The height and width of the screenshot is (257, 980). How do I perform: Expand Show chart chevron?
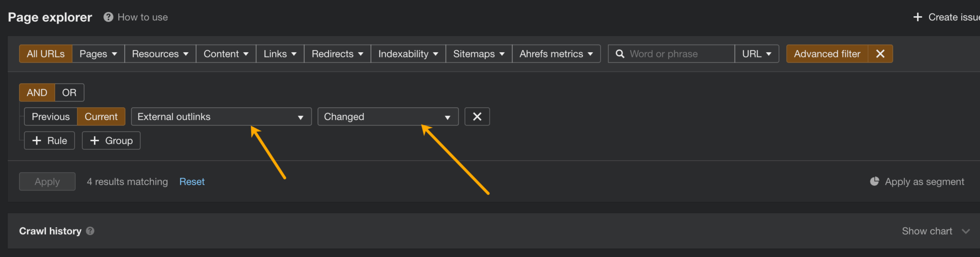click(x=966, y=231)
